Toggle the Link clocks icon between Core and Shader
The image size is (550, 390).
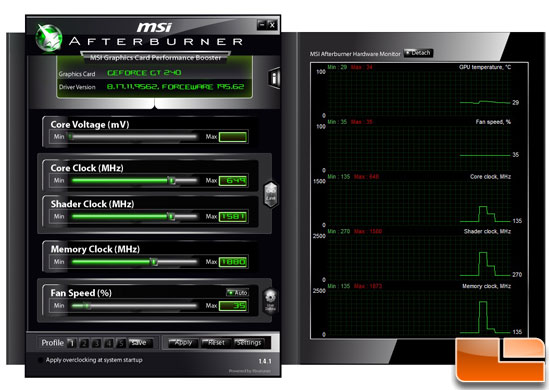(270, 195)
